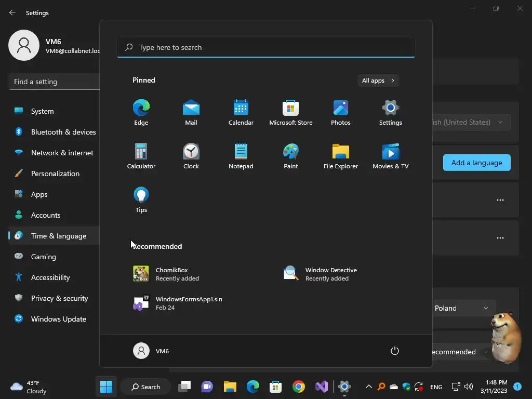Open File Explorer from the taskbar

pyautogui.click(x=230, y=387)
